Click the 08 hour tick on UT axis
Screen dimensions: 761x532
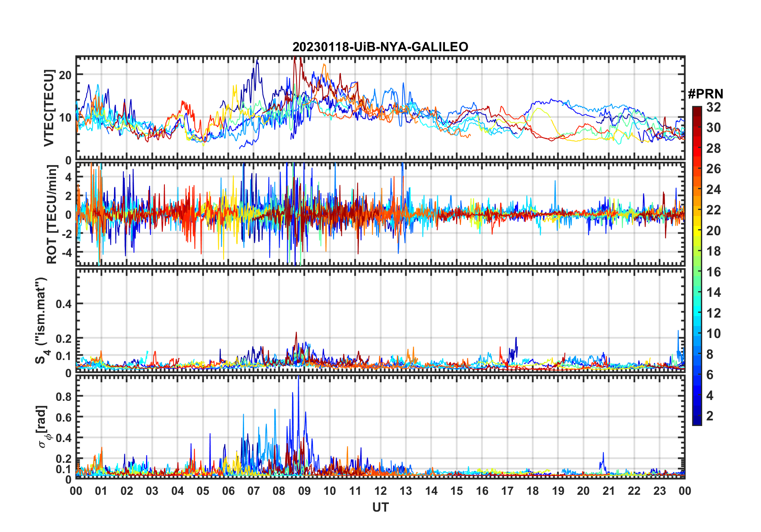point(279,491)
